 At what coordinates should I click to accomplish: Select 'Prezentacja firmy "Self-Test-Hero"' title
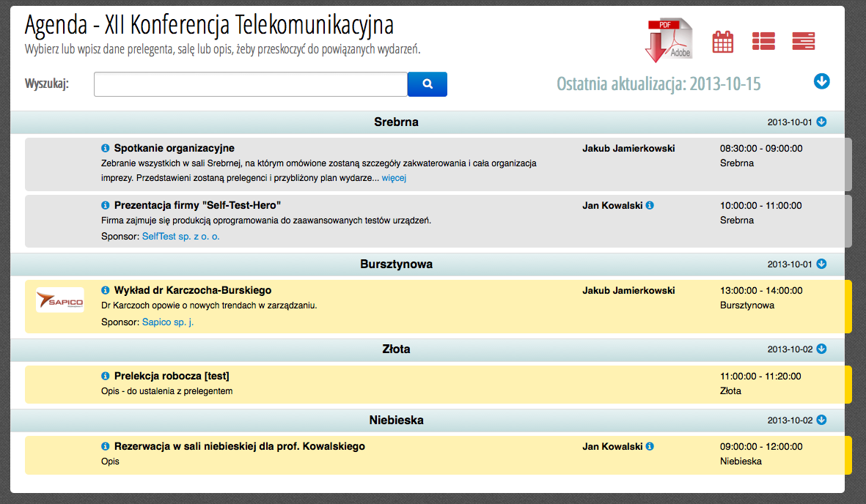197,205
